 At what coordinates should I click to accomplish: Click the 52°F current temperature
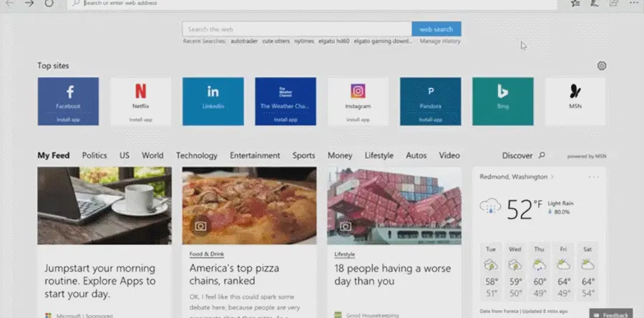tap(525, 209)
